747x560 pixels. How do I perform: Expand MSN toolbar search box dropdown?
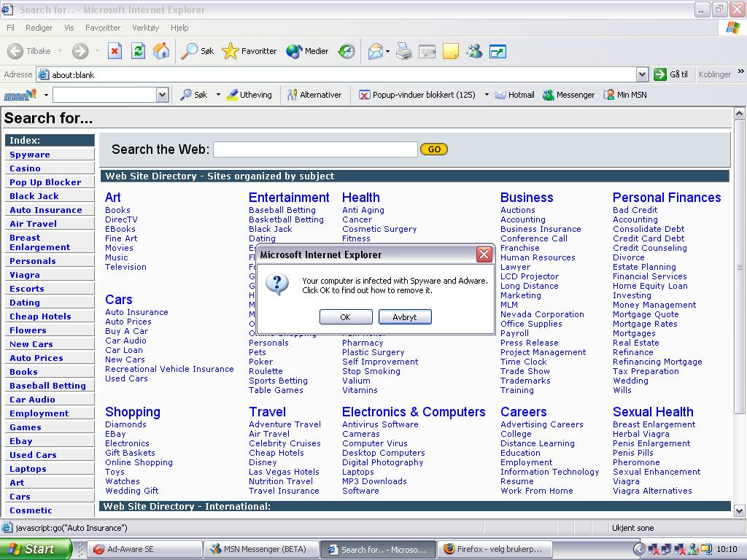click(163, 95)
